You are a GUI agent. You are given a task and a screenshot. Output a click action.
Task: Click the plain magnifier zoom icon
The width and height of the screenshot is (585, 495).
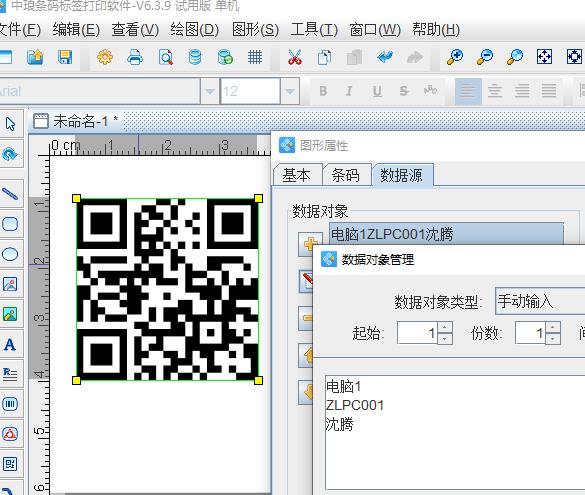[x=514, y=57]
